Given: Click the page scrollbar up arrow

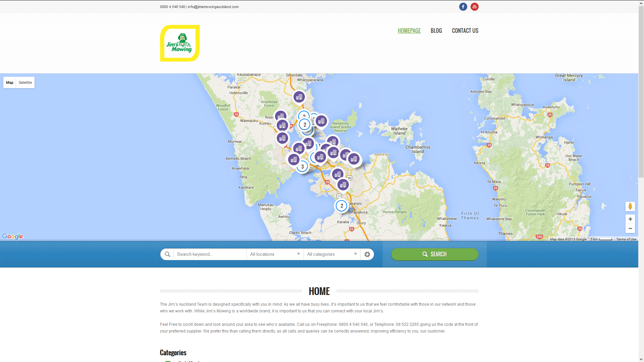Looking at the screenshot, I should click(641, 3).
